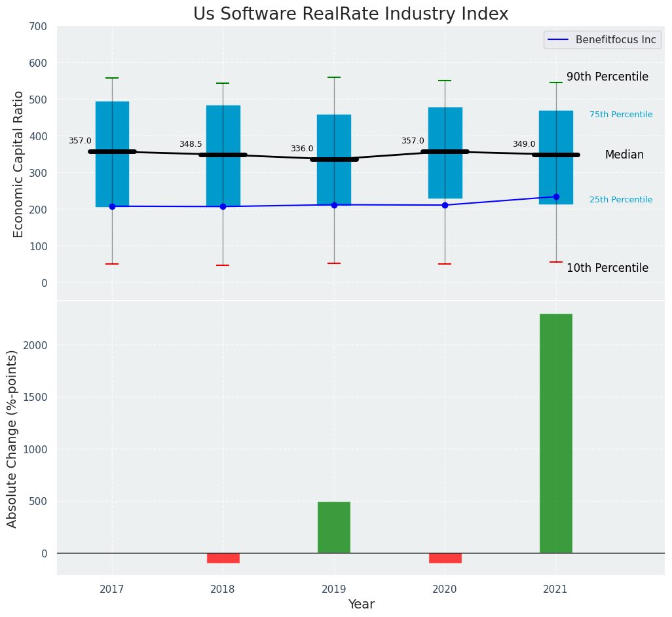
Task: Select the 25th Percentile label
Action: pyautogui.click(x=621, y=200)
